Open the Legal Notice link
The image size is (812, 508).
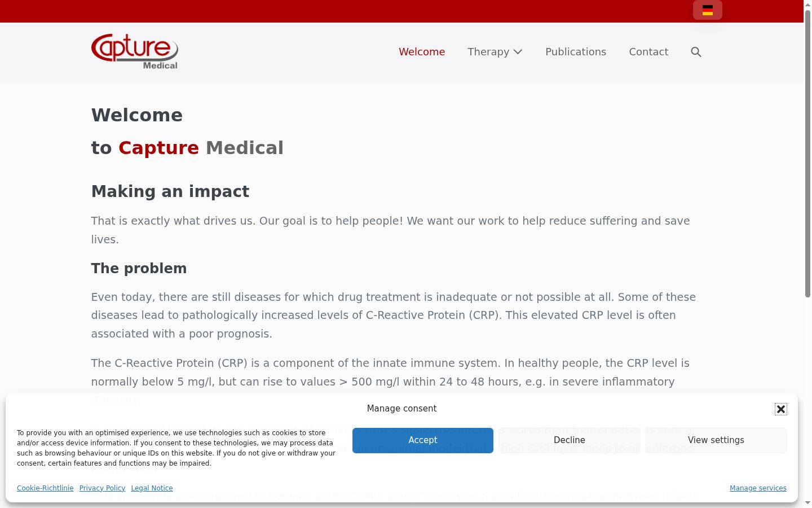click(152, 488)
